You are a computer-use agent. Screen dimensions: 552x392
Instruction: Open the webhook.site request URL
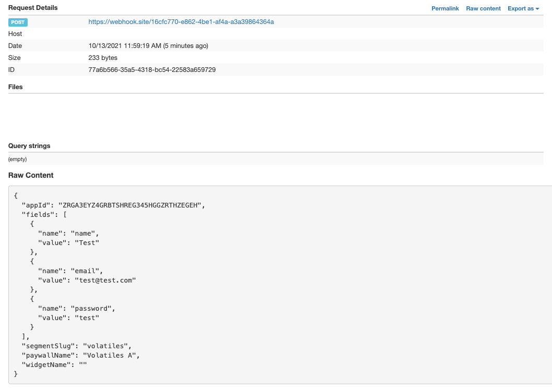tap(181, 22)
